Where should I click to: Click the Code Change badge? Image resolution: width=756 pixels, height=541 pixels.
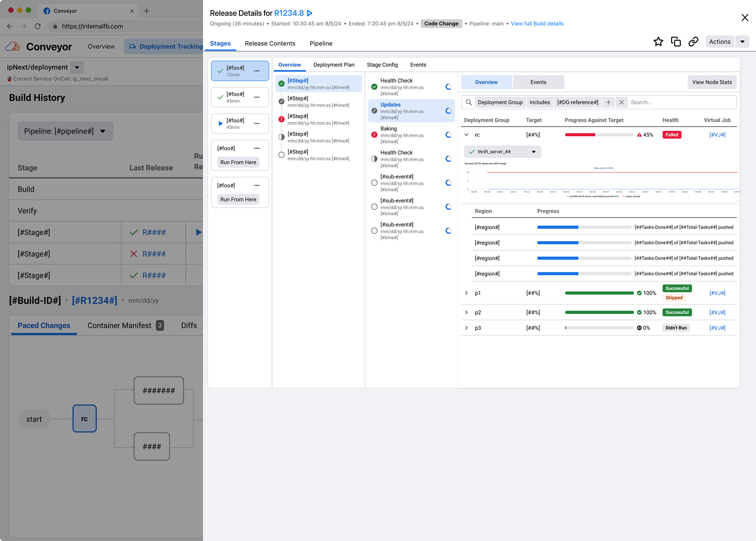tap(441, 24)
